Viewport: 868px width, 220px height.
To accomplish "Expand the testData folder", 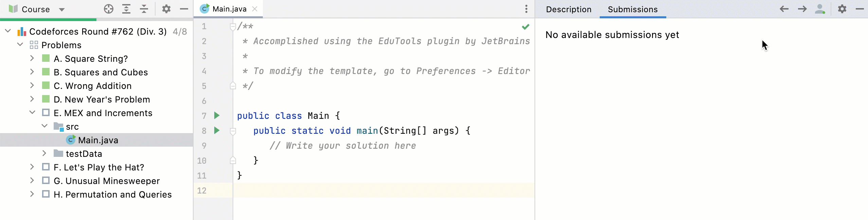I will (44, 153).
